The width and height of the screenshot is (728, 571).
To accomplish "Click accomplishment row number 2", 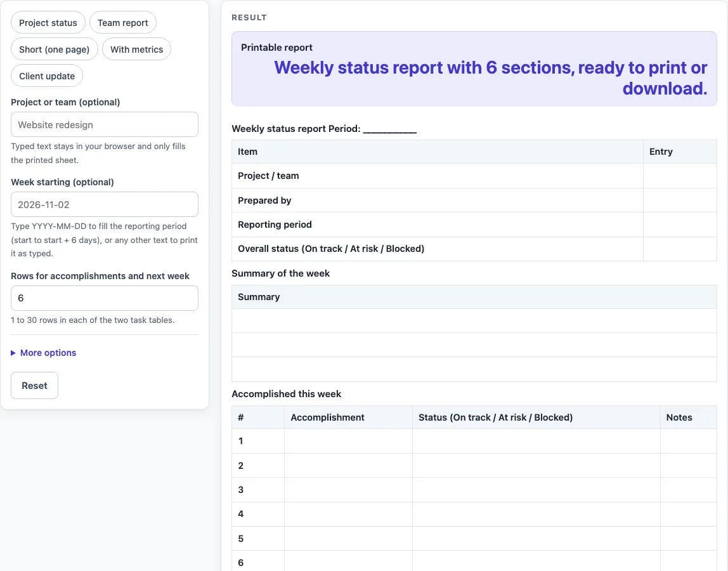I will 474,466.
